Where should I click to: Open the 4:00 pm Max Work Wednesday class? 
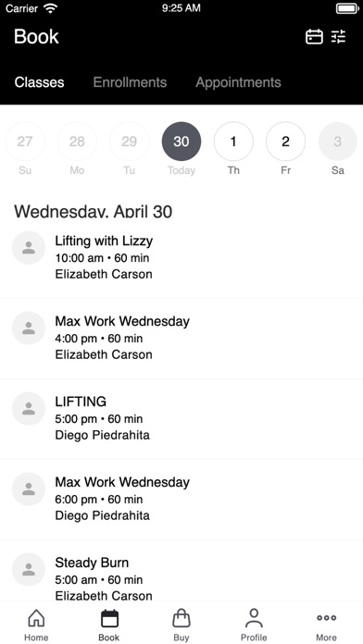click(x=181, y=338)
